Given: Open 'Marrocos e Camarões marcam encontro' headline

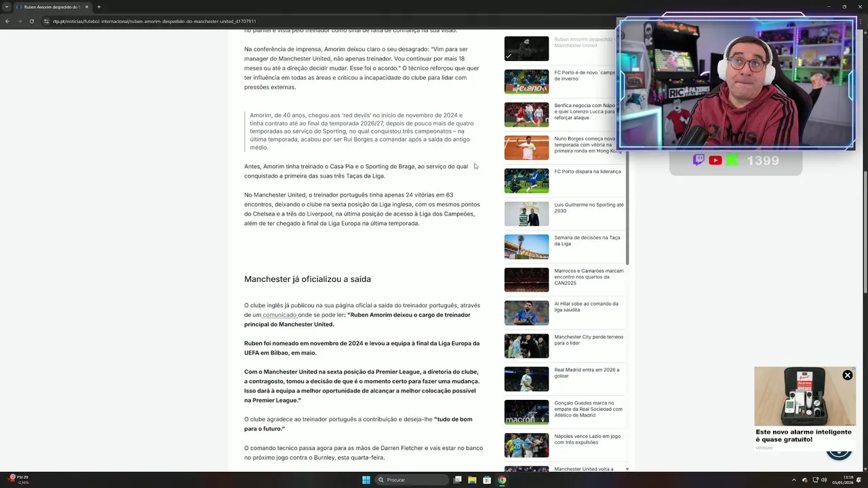Looking at the screenshot, I should [x=589, y=277].
